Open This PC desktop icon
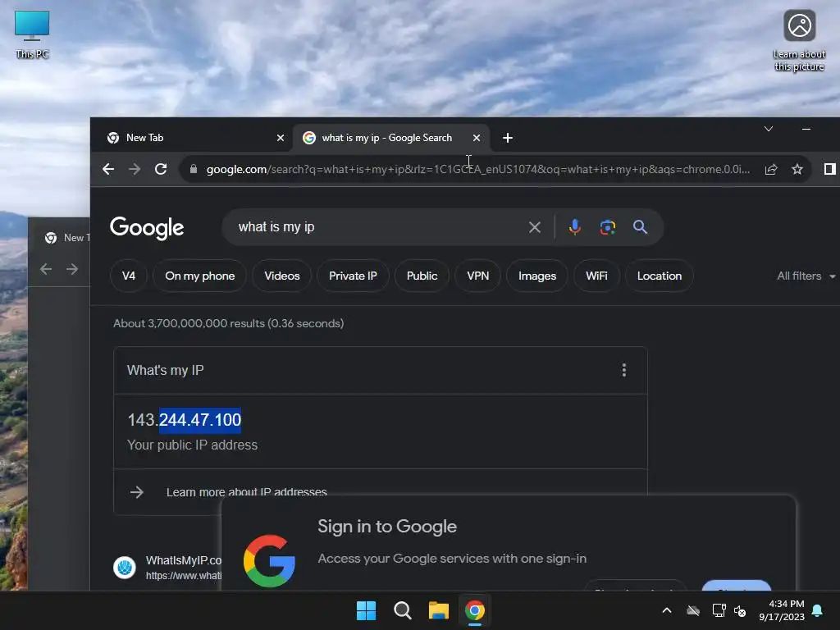The width and height of the screenshot is (840, 630). tap(32, 34)
